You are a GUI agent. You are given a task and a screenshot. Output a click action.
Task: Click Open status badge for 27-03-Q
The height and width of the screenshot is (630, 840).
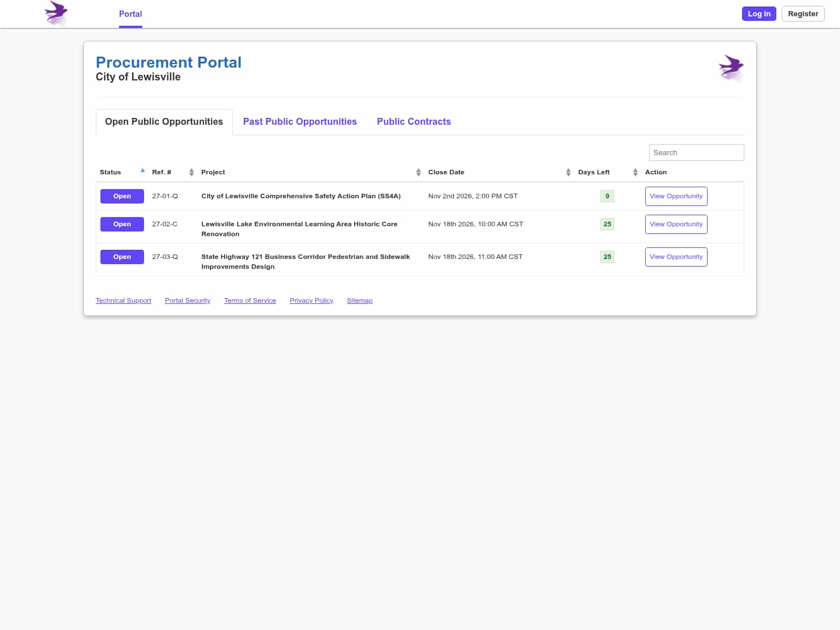[x=122, y=257]
